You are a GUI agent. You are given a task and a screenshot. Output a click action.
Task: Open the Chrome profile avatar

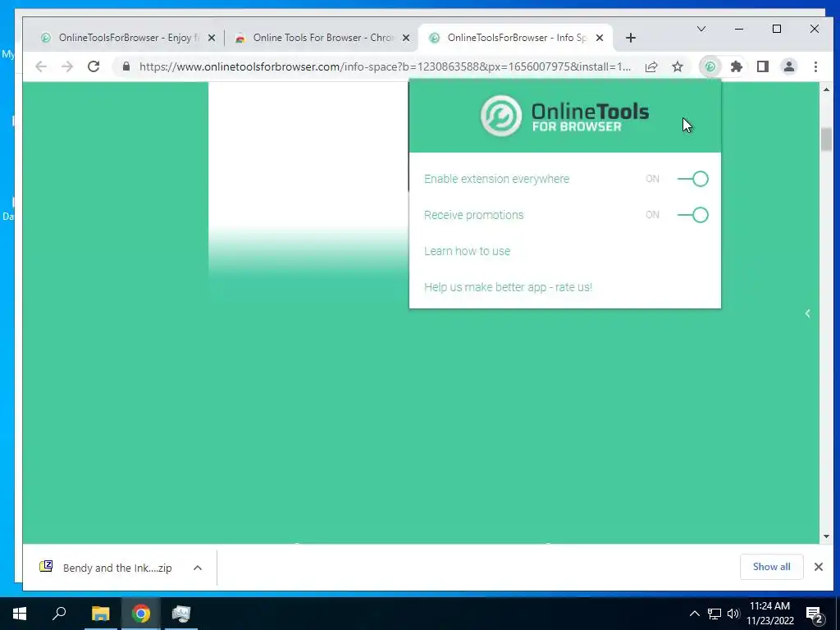tap(789, 67)
